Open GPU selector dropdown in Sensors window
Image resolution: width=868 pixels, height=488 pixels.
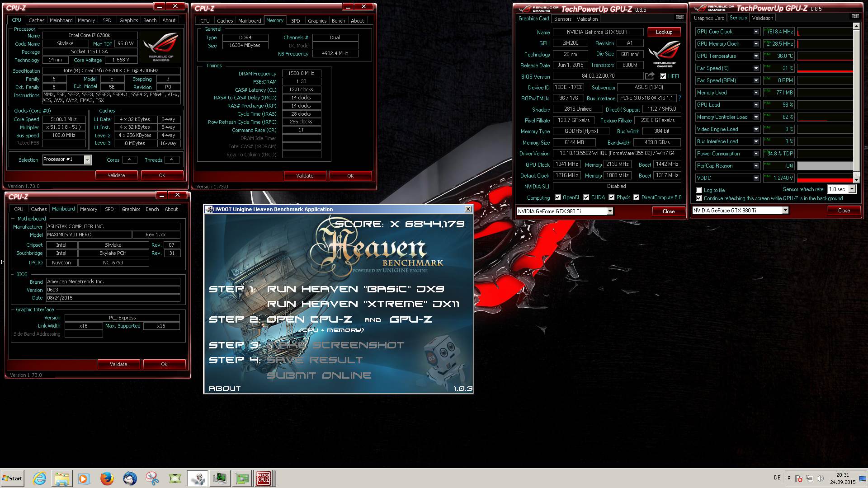785,210
